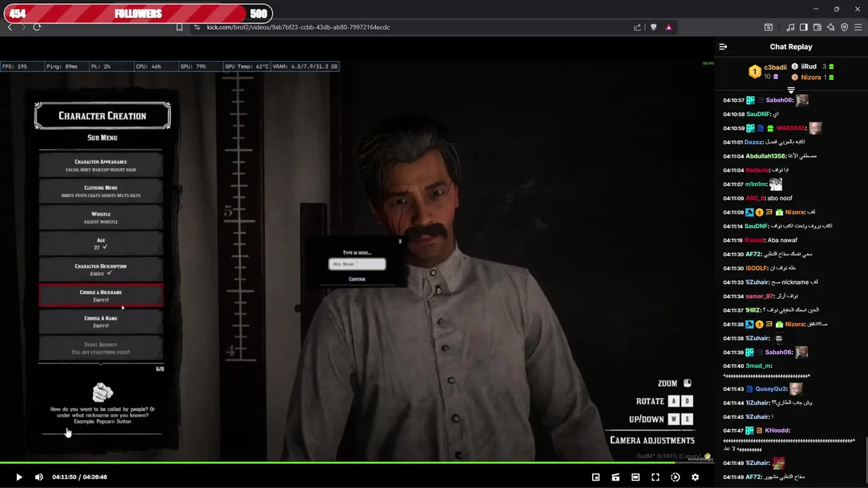Mute the video volume
The image size is (868, 488).
pos(39,477)
